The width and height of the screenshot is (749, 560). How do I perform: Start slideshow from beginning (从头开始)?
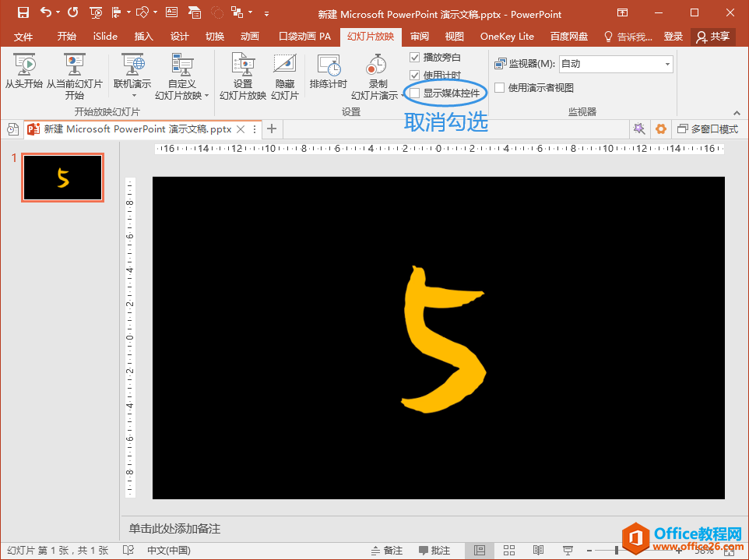[23, 70]
